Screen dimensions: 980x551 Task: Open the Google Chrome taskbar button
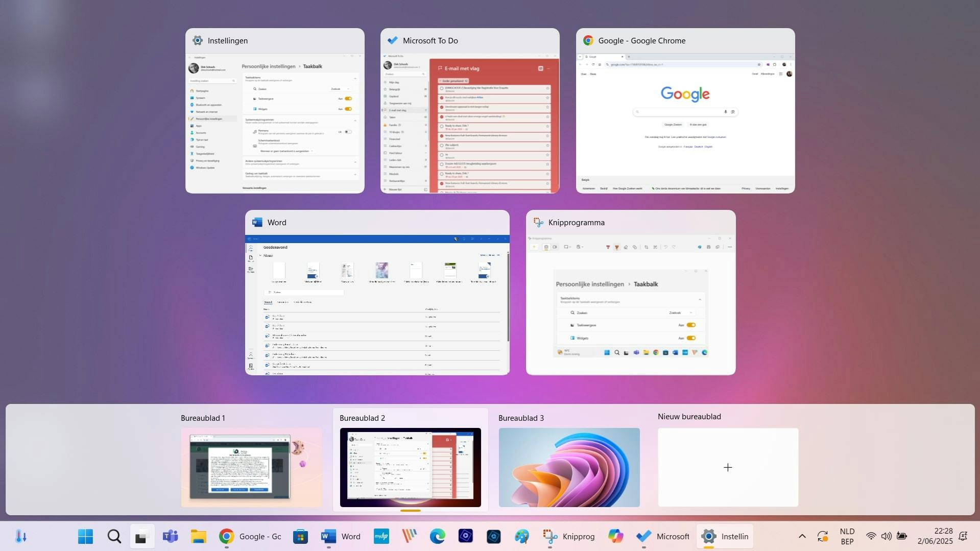[250, 537]
